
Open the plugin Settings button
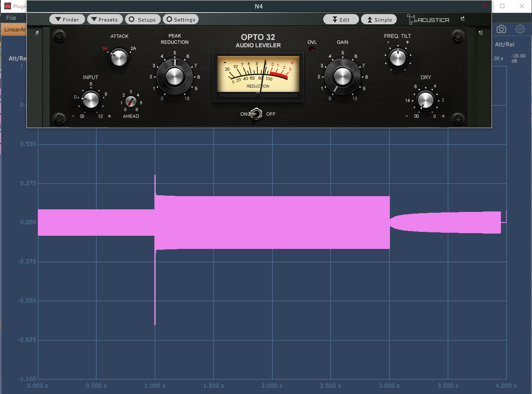click(181, 20)
